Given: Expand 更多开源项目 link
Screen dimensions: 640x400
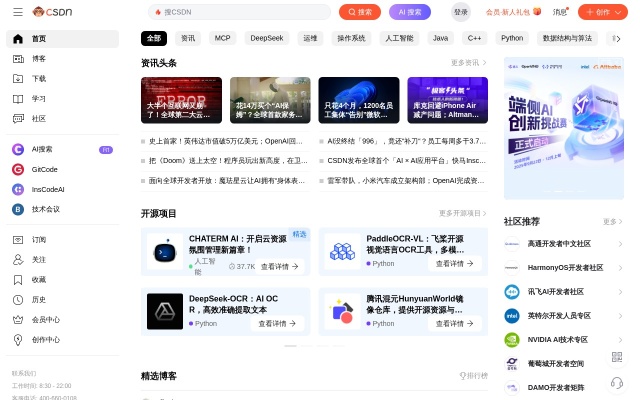Looking at the screenshot, I should tap(462, 213).
